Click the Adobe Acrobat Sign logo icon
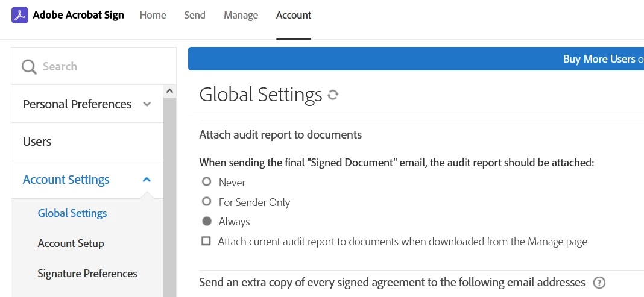Image resolution: width=644 pixels, height=297 pixels. 20,15
